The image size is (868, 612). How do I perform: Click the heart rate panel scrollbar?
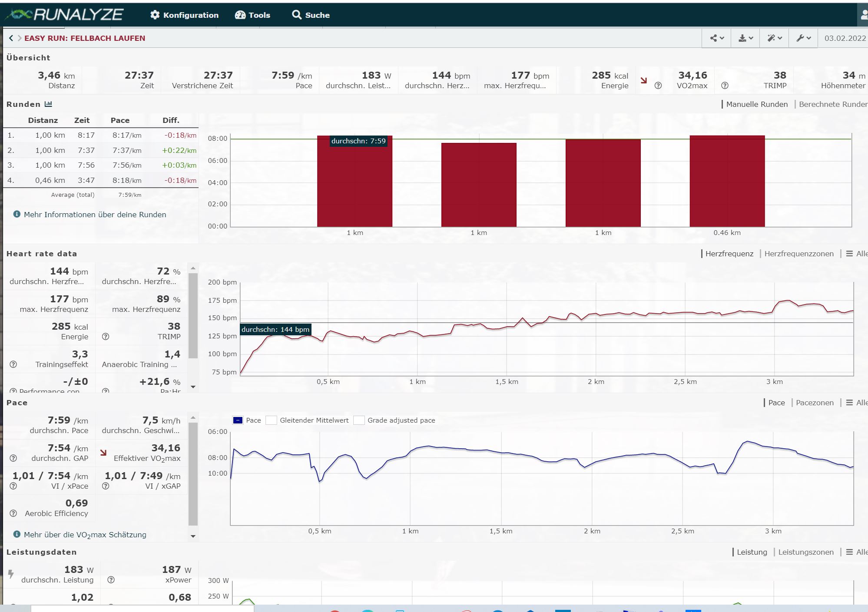tap(193, 315)
